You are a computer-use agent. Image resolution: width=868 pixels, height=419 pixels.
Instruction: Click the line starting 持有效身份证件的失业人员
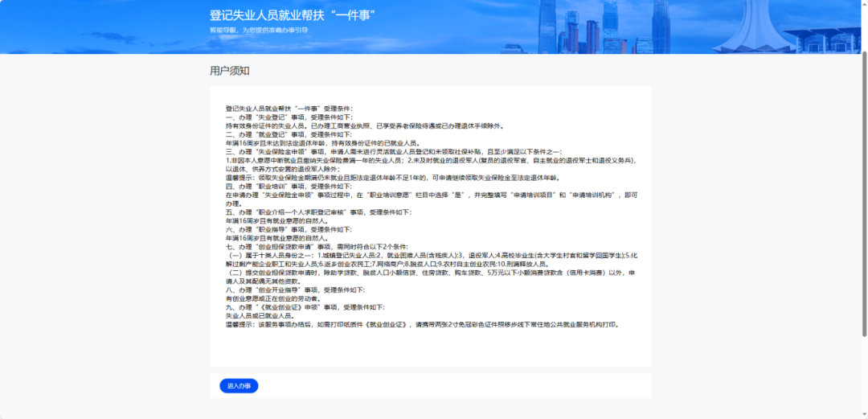point(364,125)
